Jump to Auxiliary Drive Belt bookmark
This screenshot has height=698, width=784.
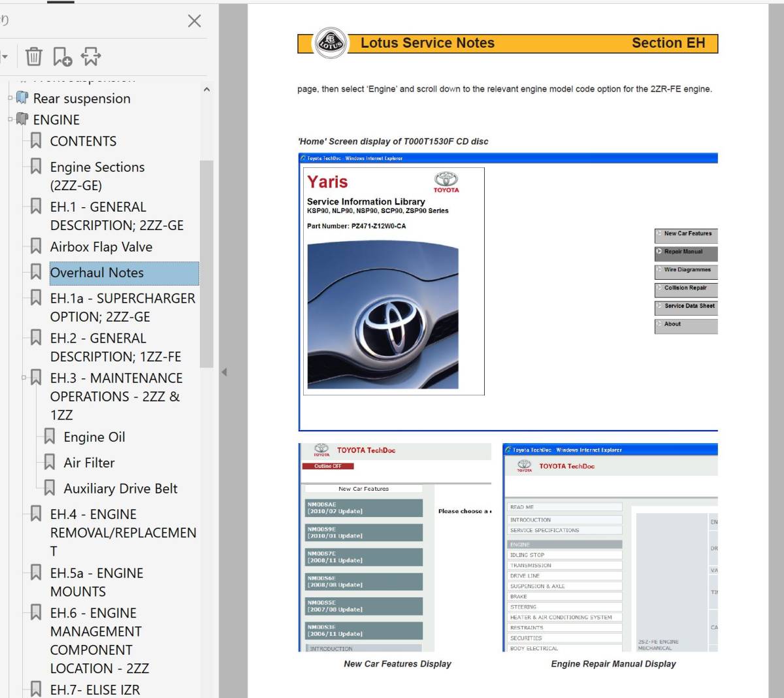120,489
